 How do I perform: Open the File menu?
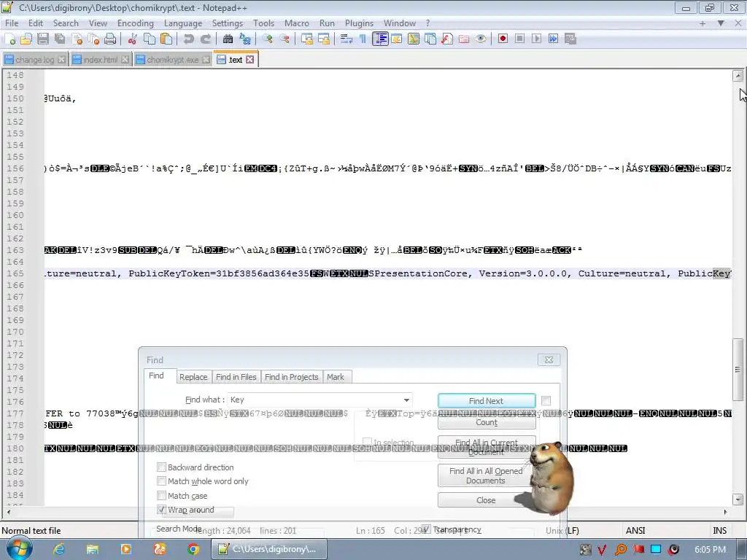coord(12,23)
